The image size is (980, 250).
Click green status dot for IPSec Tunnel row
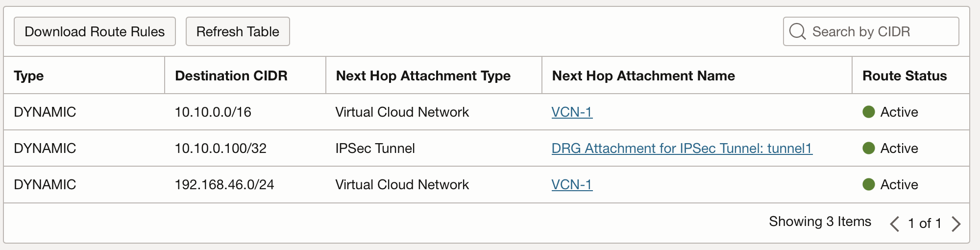(x=869, y=149)
